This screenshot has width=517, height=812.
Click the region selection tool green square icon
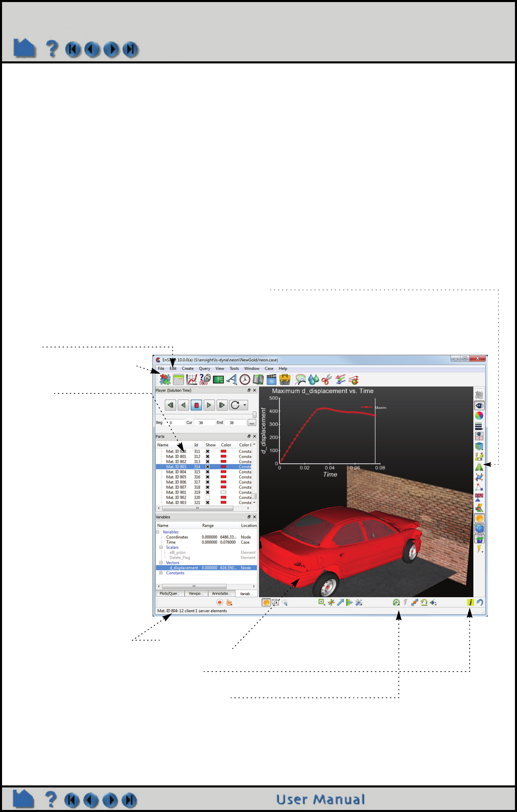(x=322, y=602)
